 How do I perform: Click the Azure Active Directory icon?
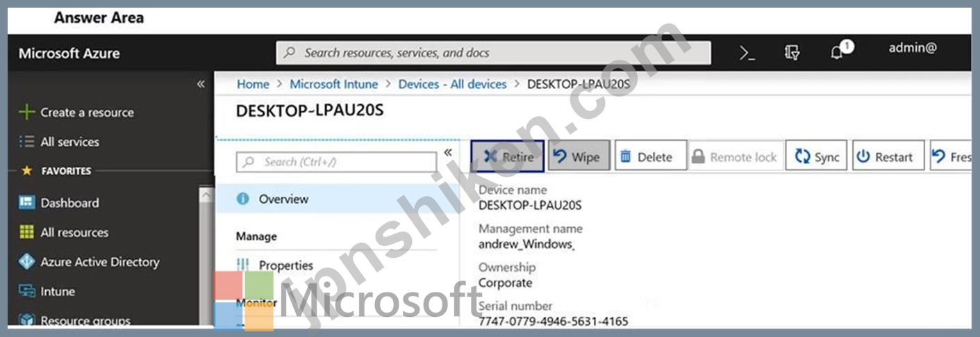pyautogui.click(x=27, y=262)
